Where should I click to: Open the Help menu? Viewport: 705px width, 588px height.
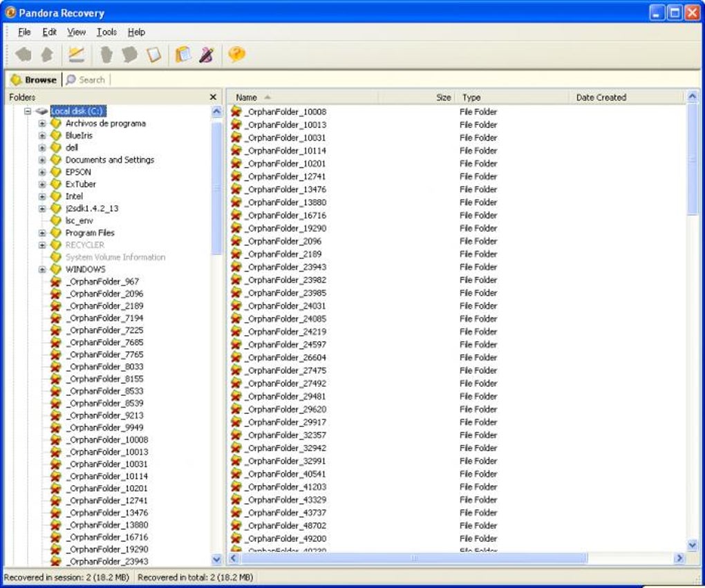click(136, 32)
